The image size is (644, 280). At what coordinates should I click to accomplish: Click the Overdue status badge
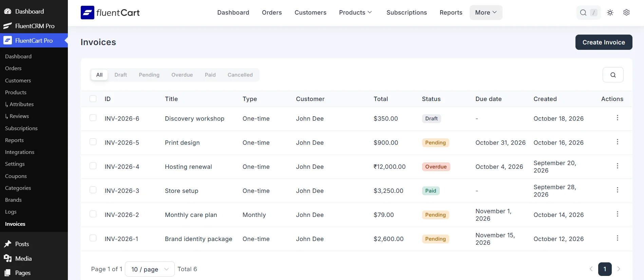pyautogui.click(x=436, y=167)
